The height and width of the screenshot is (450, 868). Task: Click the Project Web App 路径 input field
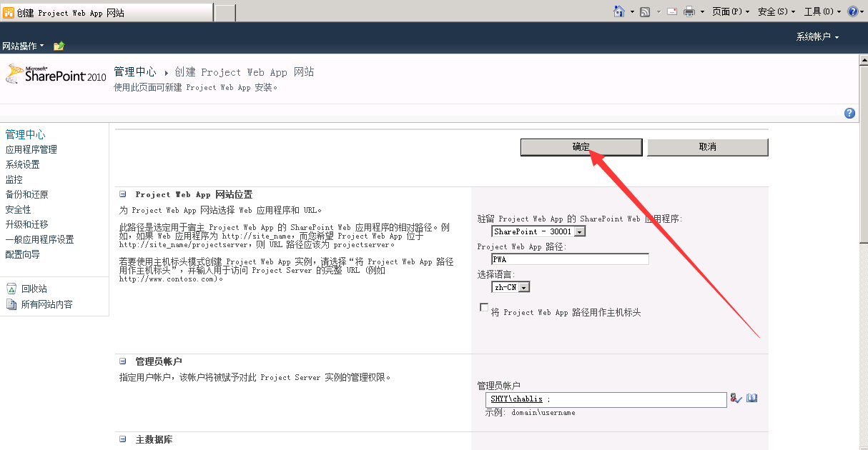(571, 259)
